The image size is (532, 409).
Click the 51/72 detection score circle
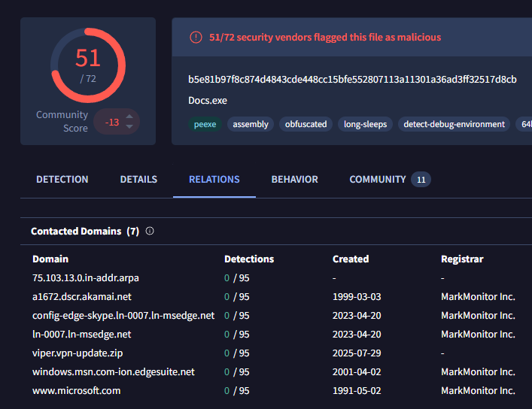click(x=88, y=65)
